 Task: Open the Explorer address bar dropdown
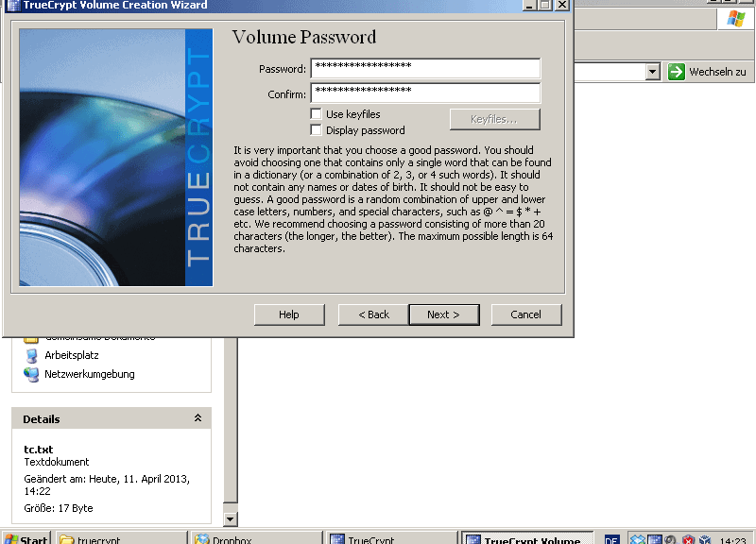pos(652,73)
